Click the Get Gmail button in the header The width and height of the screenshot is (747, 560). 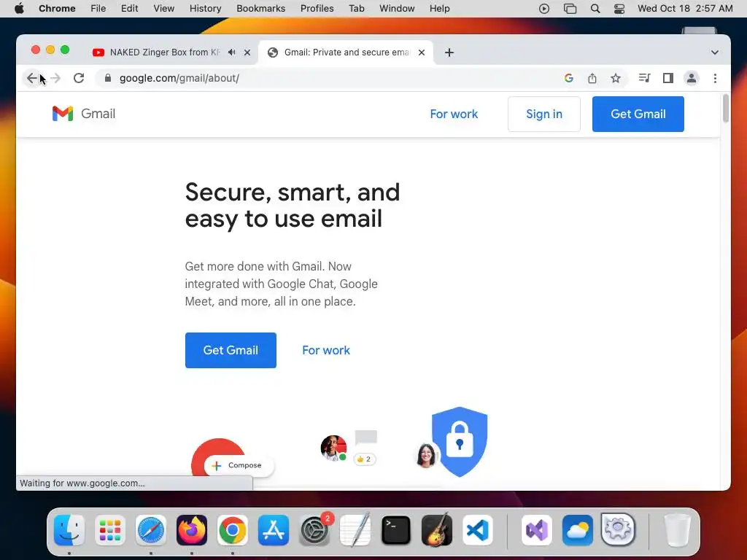click(x=638, y=114)
